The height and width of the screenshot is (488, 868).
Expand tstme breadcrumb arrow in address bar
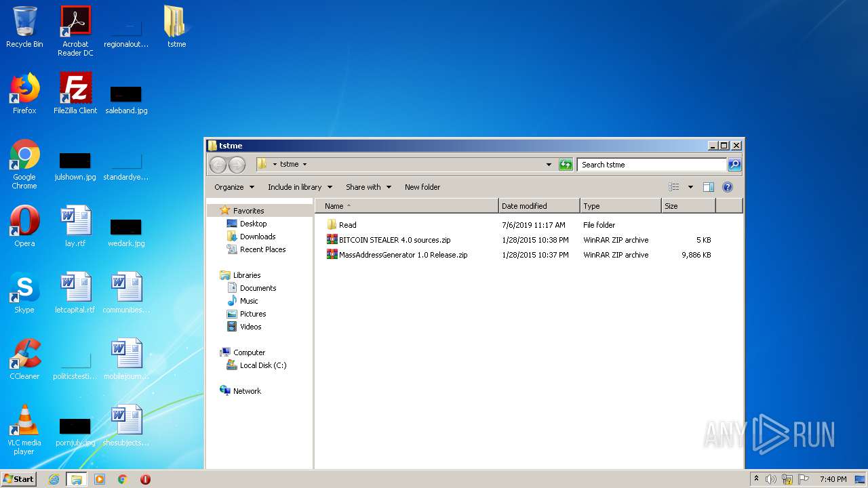click(x=304, y=164)
